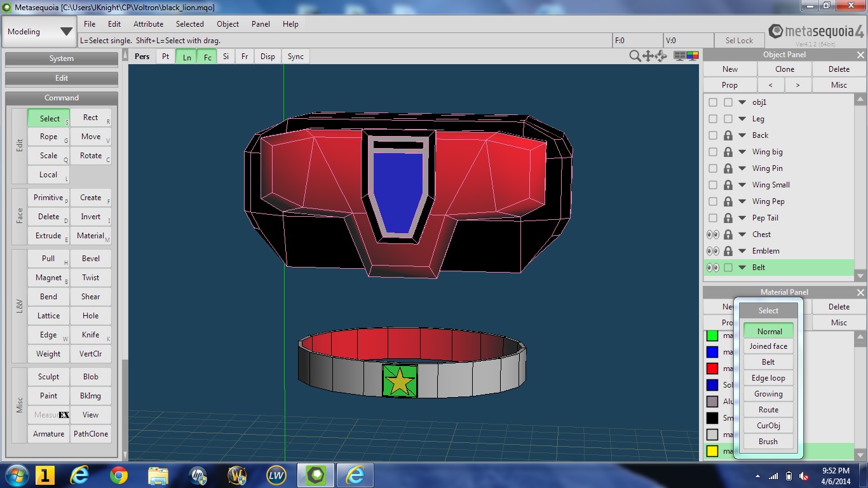Open the File menu
This screenshot has height=488, width=868.
click(90, 24)
